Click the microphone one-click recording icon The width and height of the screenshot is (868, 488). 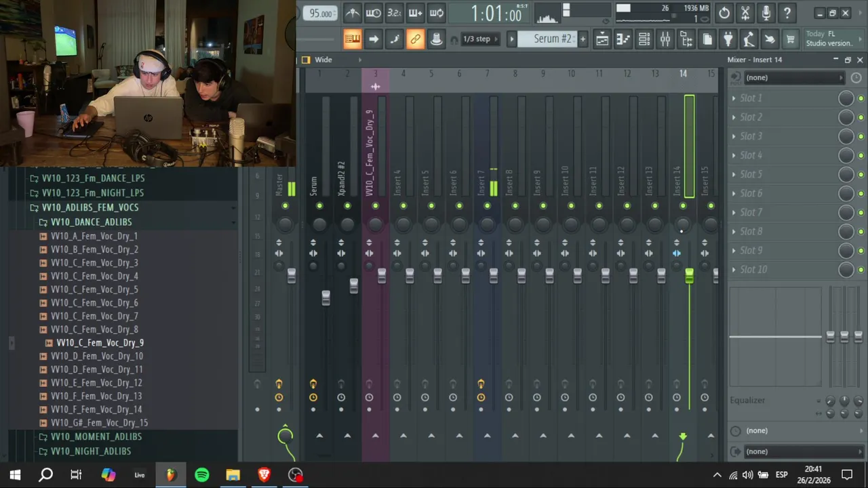click(x=766, y=13)
